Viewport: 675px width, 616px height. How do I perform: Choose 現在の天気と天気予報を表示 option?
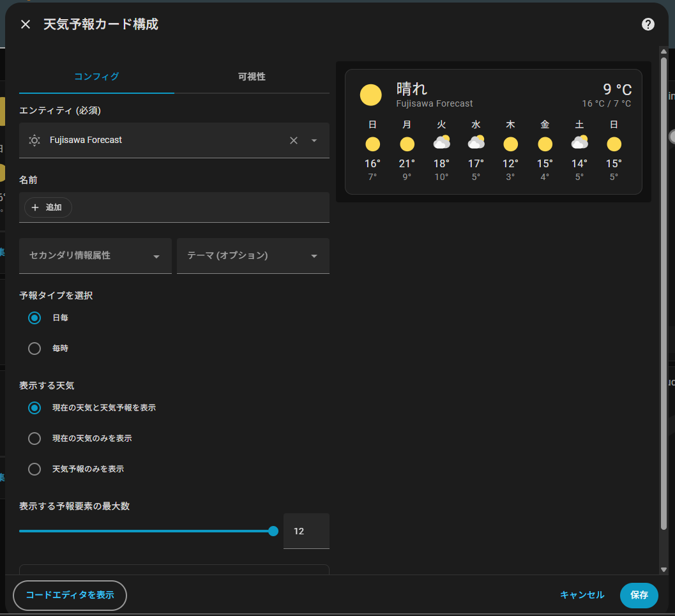(34, 408)
